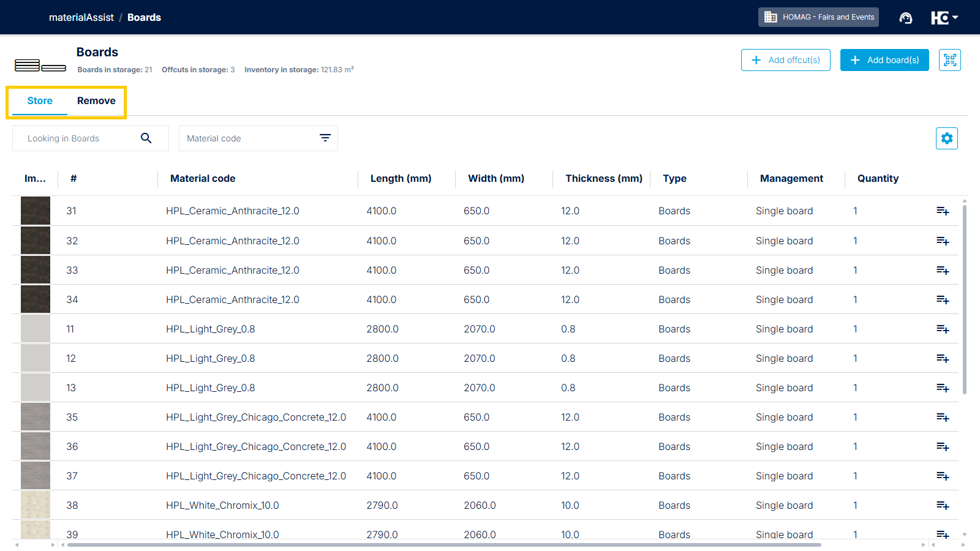Viewport: 980px width, 551px height.
Task: Open thumbnail of board 38
Action: pyautogui.click(x=36, y=505)
